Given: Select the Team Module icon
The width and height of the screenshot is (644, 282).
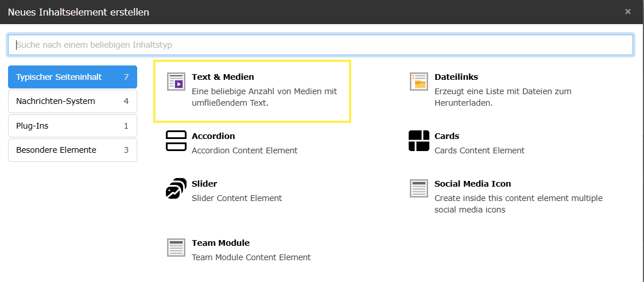Looking at the screenshot, I should pos(176,248).
